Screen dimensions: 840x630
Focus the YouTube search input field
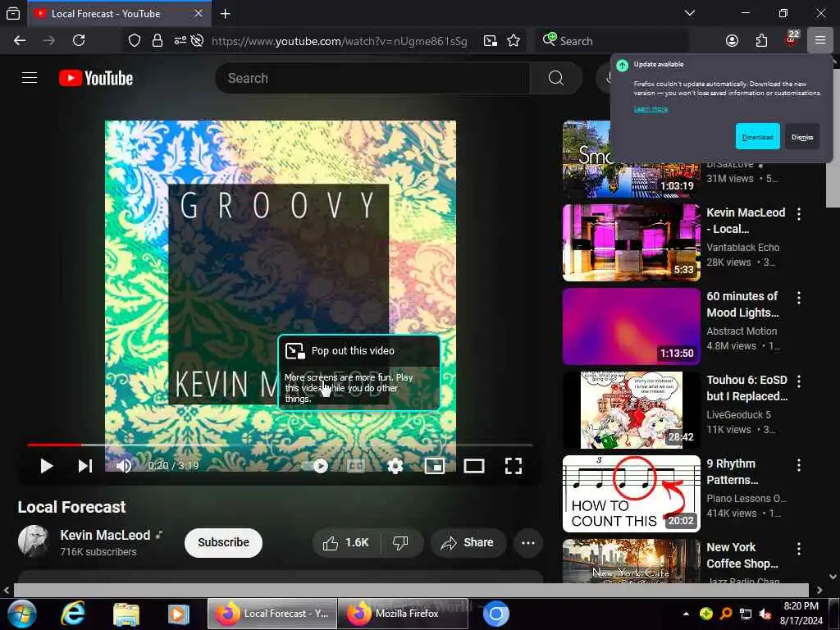point(372,78)
